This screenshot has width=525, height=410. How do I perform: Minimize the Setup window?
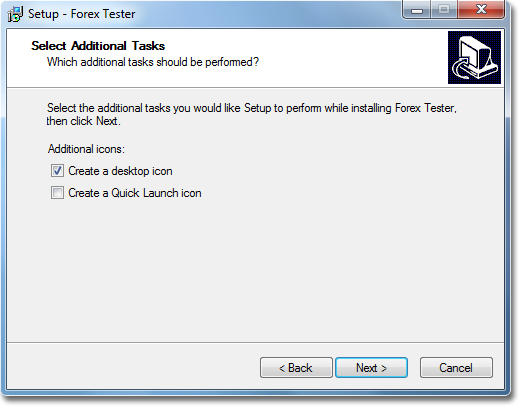point(417,10)
